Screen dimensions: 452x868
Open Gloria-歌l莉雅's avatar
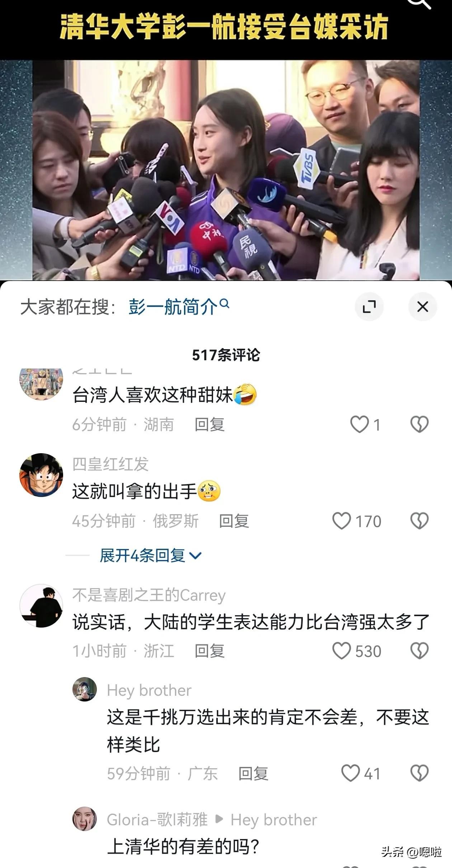[85, 819]
